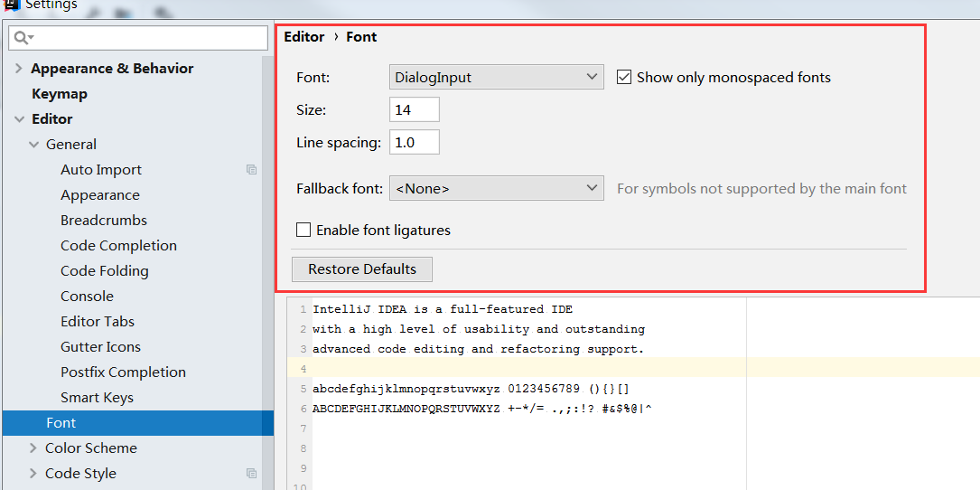Click Color Scheme label in the tree
Image resolution: width=980 pixels, height=490 pixels.
point(90,448)
